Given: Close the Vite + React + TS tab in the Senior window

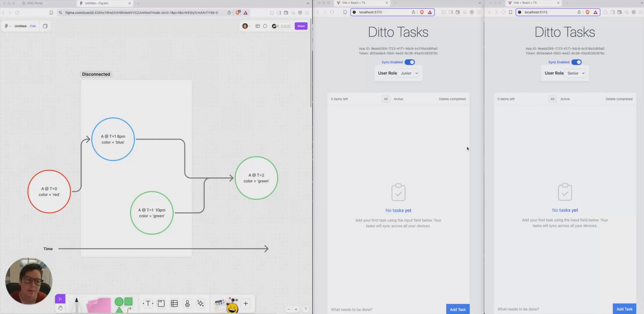Looking at the screenshot, I should 559,3.
